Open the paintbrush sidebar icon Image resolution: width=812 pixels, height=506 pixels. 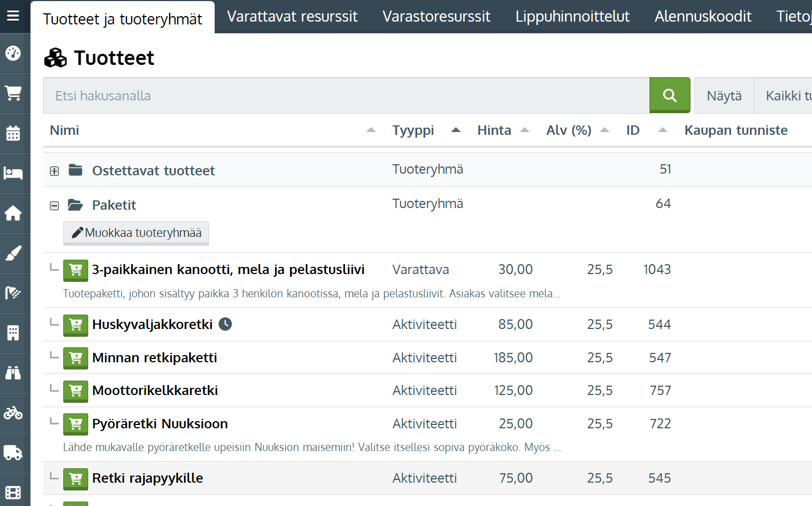13,253
